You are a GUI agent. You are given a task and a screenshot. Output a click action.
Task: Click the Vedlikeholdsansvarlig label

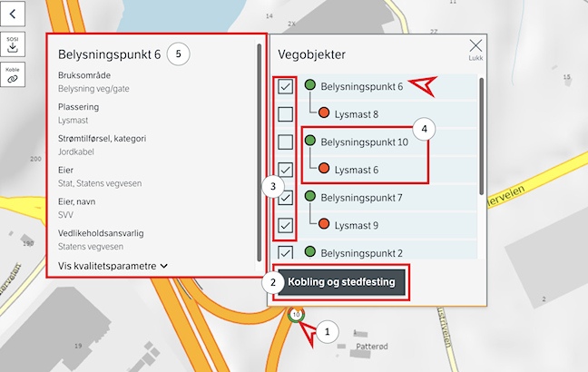[101, 233]
